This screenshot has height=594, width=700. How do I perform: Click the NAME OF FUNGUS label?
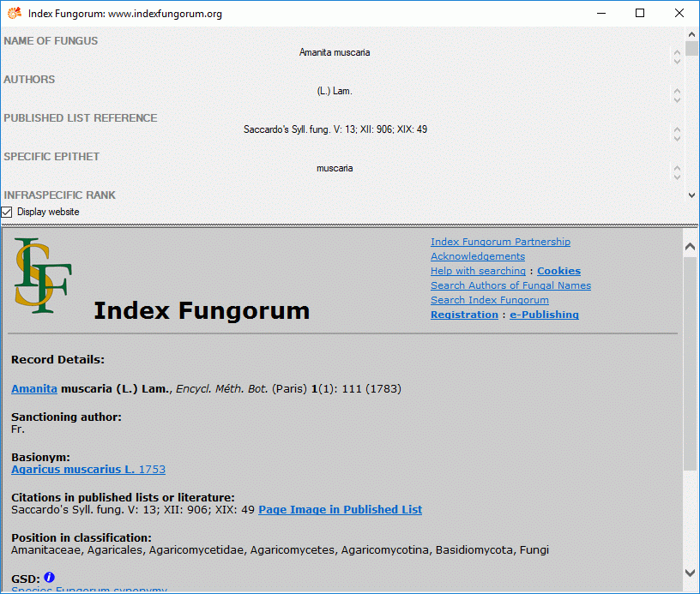(51, 41)
